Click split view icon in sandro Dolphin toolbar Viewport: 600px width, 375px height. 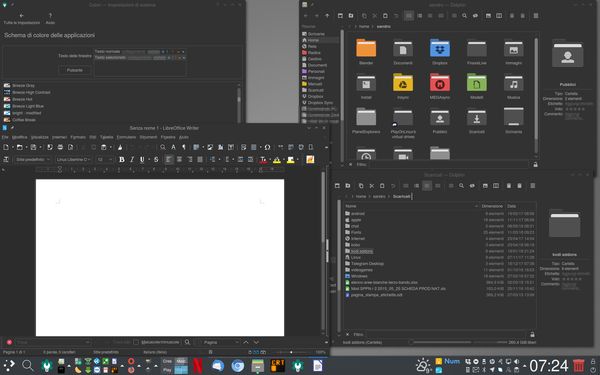point(499,16)
